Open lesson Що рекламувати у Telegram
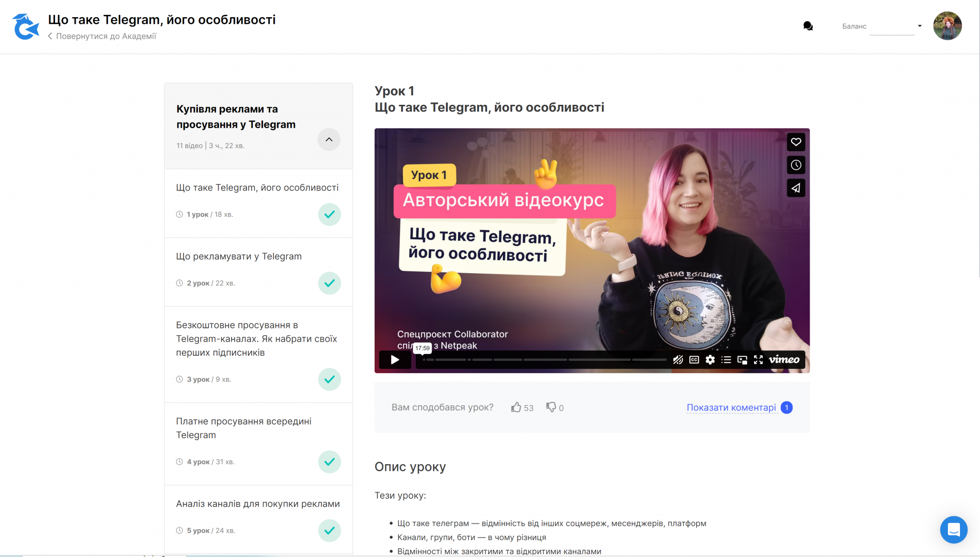Screen dimensions: 980x557 239,256
